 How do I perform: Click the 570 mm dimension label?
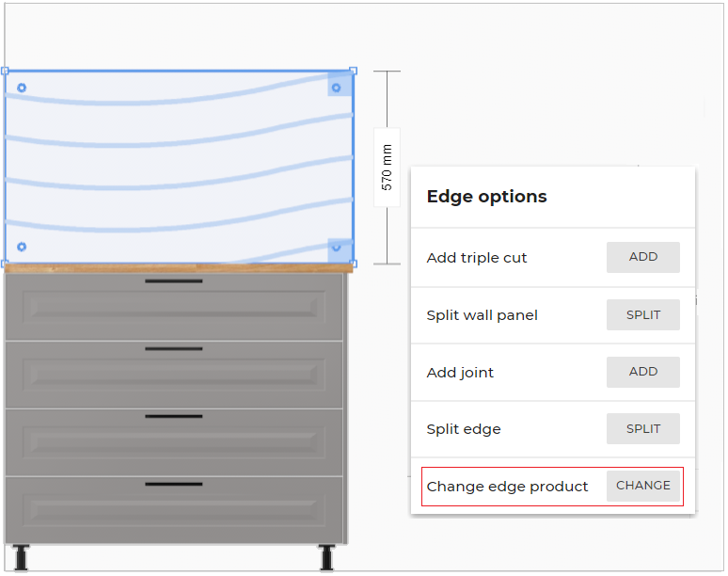coord(387,168)
